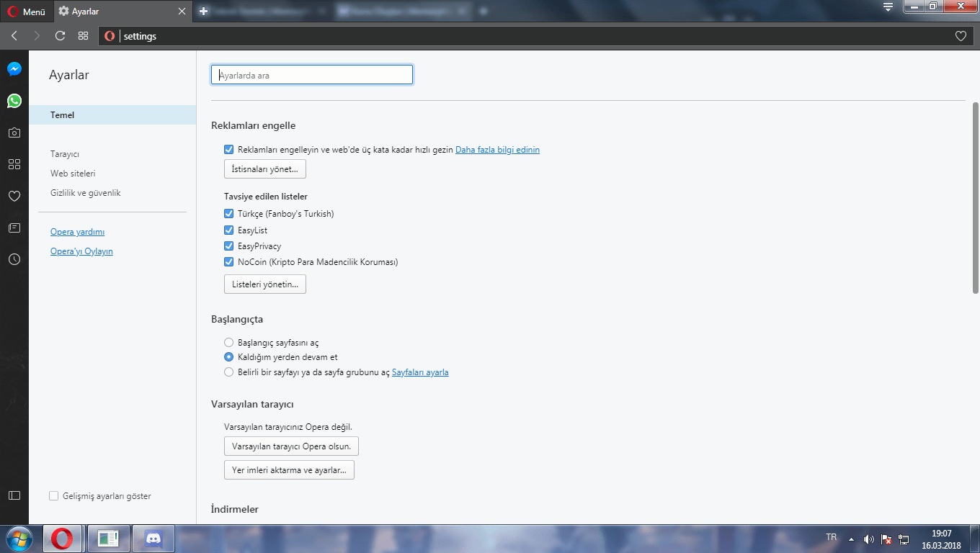Image resolution: width=980 pixels, height=553 pixels.
Task: Open the second taskbar application window
Action: point(107,539)
